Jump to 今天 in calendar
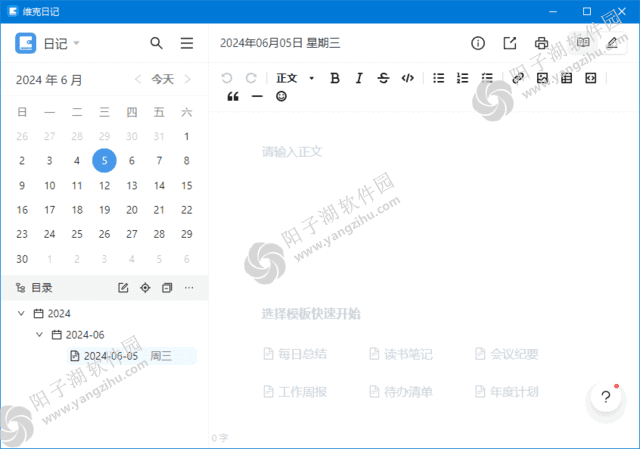 [x=163, y=79]
